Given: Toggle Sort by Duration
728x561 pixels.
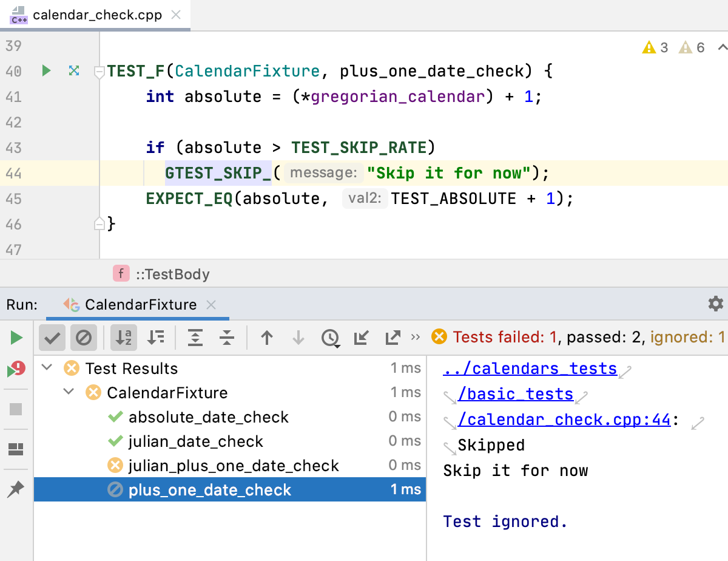Looking at the screenshot, I should (x=156, y=338).
